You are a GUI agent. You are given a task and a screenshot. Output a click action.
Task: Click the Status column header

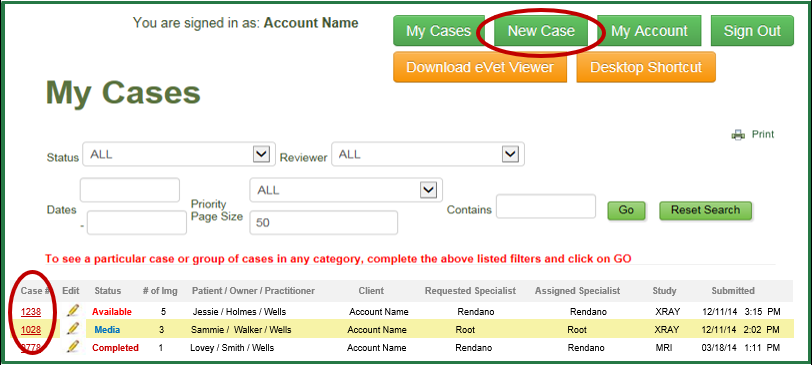(x=107, y=291)
